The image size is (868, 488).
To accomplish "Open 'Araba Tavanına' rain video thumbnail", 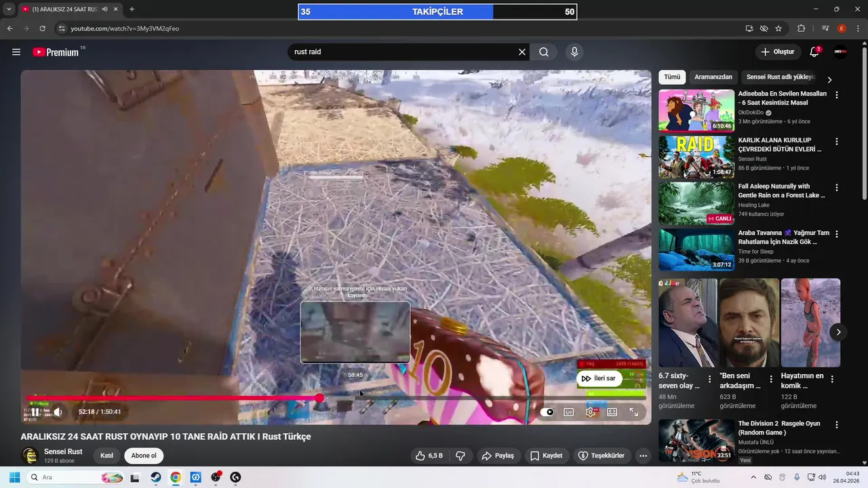I will (x=696, y=249).
